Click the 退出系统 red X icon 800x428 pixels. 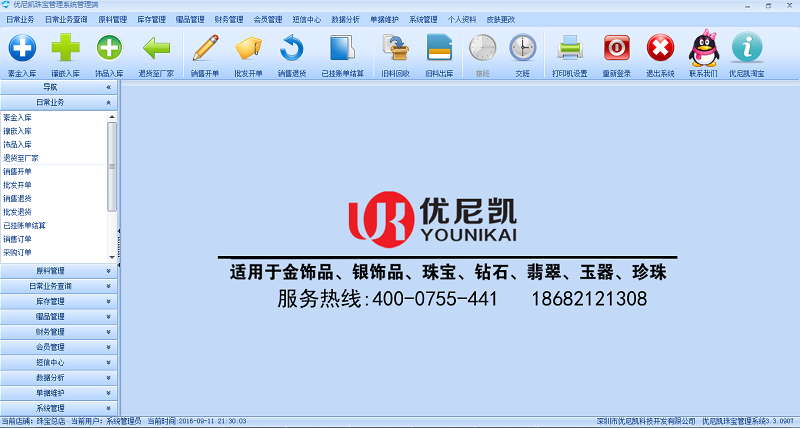click(x=660, y=48)
